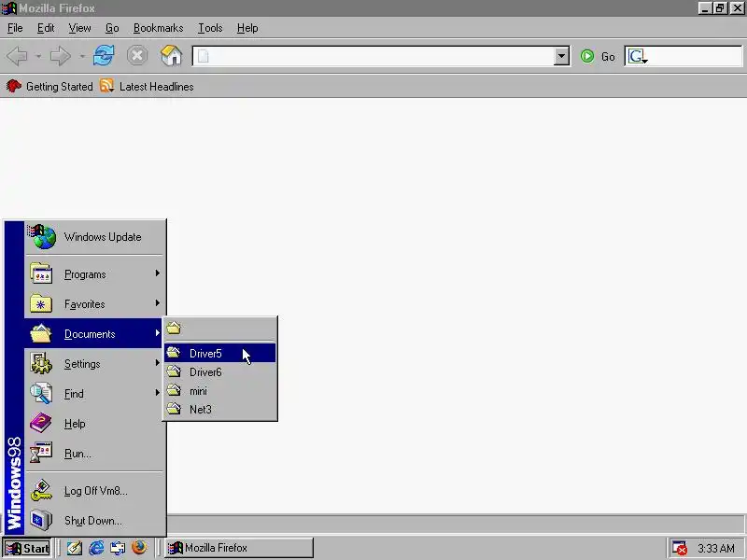Open Driver5 in the Documents submenu
Viewport: 747px width, 560px height.
(x=219, y=353)
